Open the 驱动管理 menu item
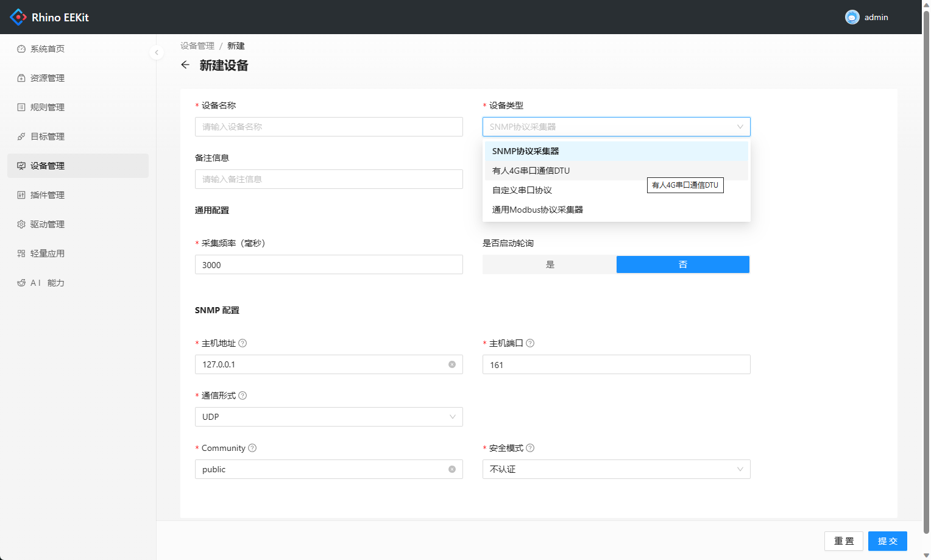The image size is (931, 560). click(x=78, y=224)
